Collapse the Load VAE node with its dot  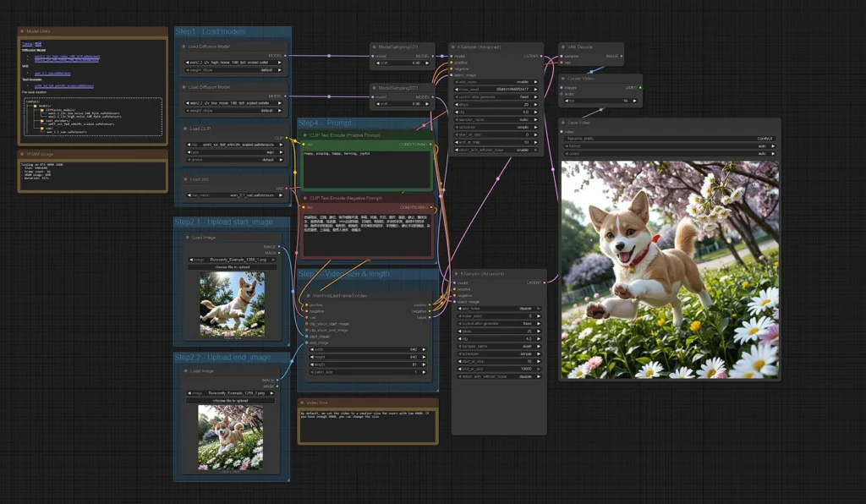184,179
